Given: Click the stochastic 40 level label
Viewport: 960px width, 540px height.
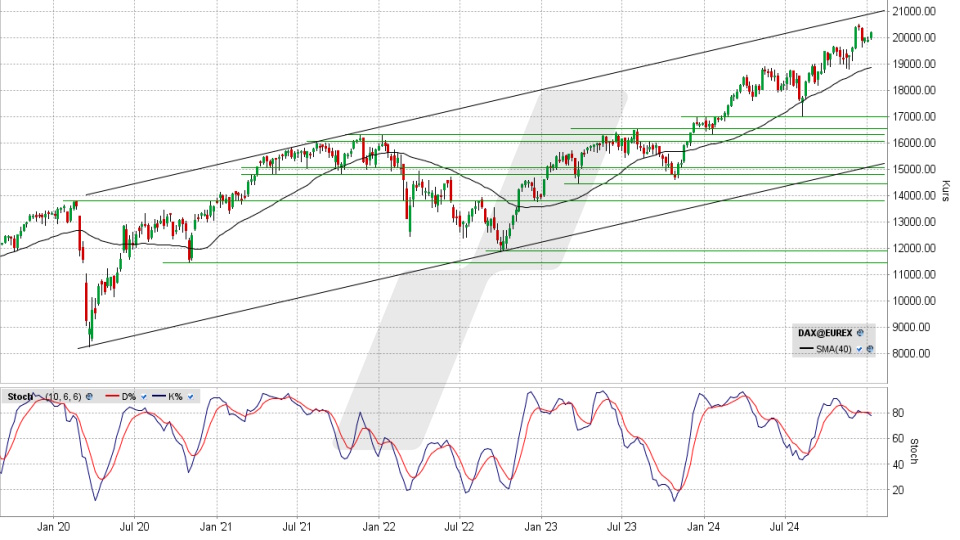Looking at the screenshot, I should tap(898, 464).
